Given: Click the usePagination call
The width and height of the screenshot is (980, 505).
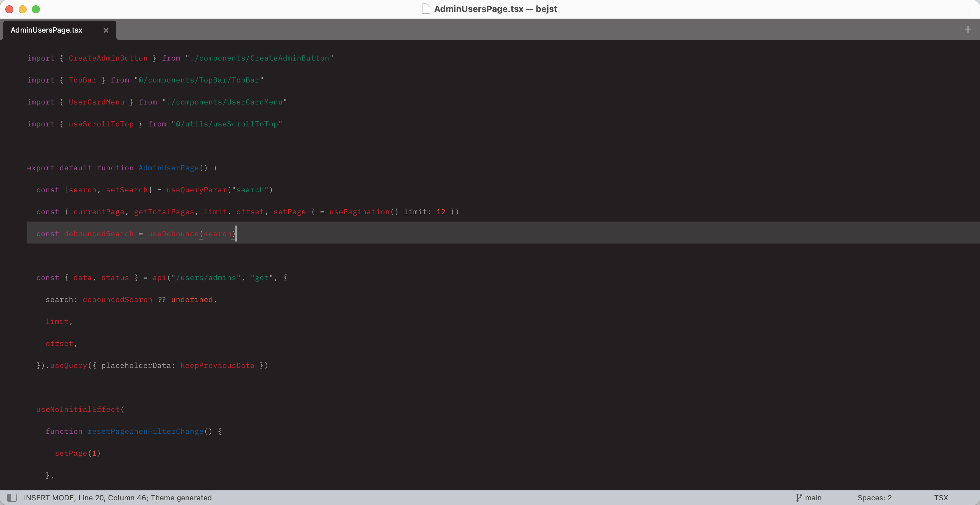Looking at the screenshot, I should pyautogui.click(x=359, y=212).
